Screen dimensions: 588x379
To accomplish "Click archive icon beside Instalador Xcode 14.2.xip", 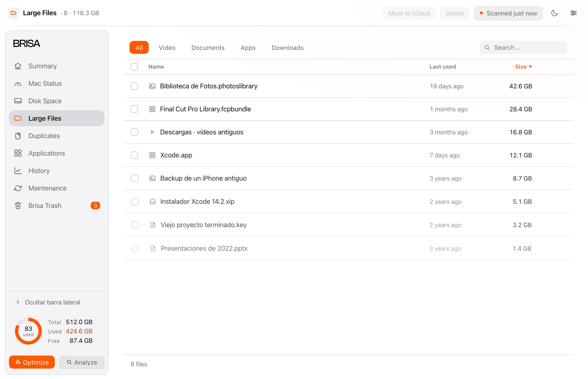I will [x=152, y=202].
